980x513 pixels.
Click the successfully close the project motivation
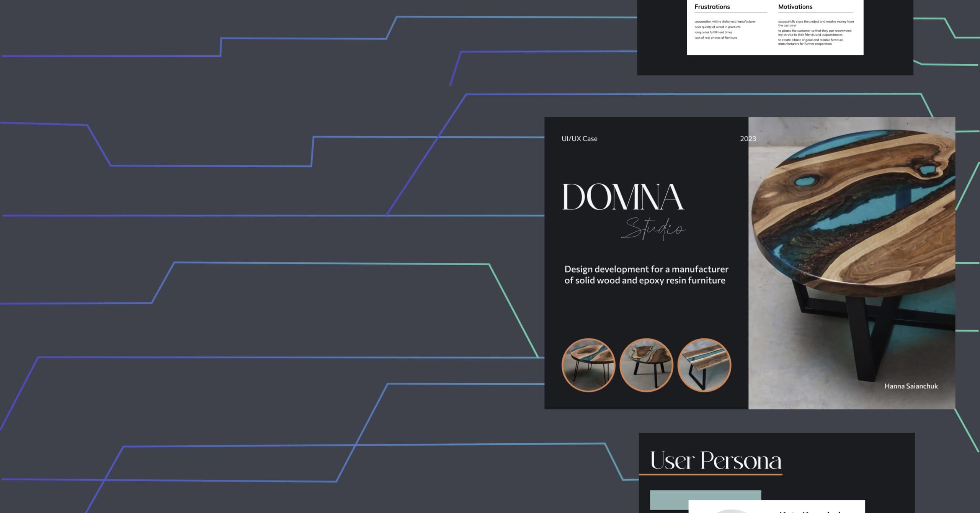tap(816, 23)
